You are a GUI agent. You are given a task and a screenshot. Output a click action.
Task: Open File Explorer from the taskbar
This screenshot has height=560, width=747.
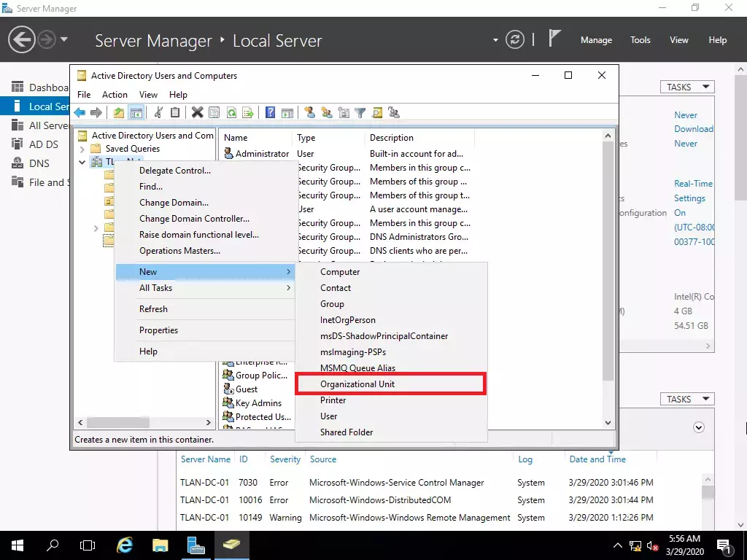160,545
